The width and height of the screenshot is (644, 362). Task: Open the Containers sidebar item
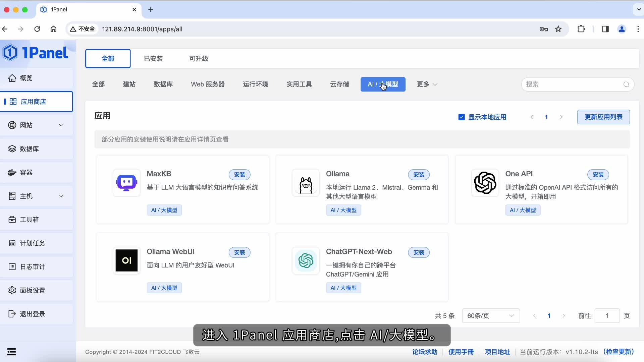26,172
